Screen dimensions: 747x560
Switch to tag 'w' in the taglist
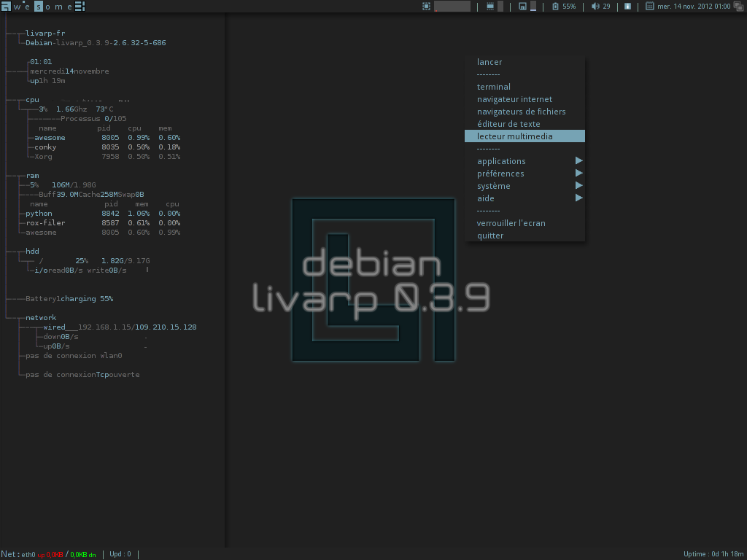[x=18, y=6]
